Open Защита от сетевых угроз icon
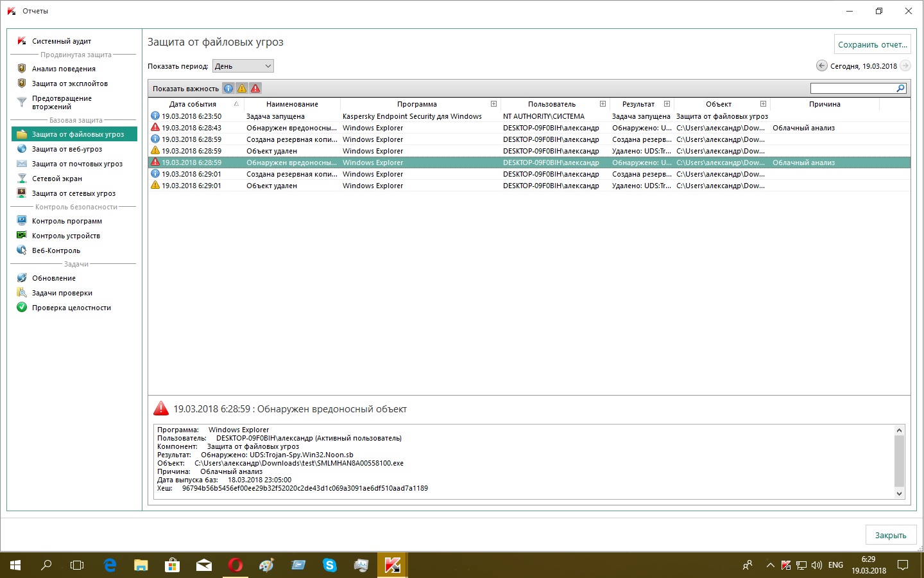This screenshot has height=578, width=924. click(x=22, y=193)
